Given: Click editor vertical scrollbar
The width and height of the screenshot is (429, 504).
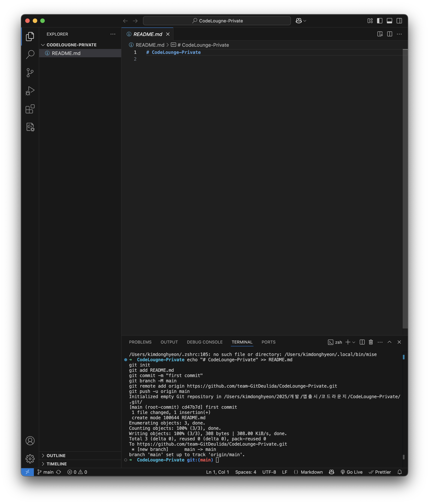Looking at the screenshot, I should click(x=405, y=189).
